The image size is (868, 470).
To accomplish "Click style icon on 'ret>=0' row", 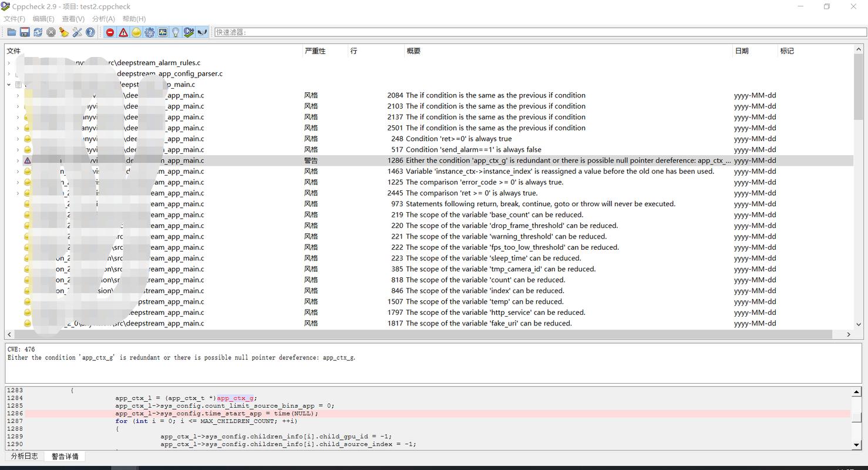I will tap(27, 139).
